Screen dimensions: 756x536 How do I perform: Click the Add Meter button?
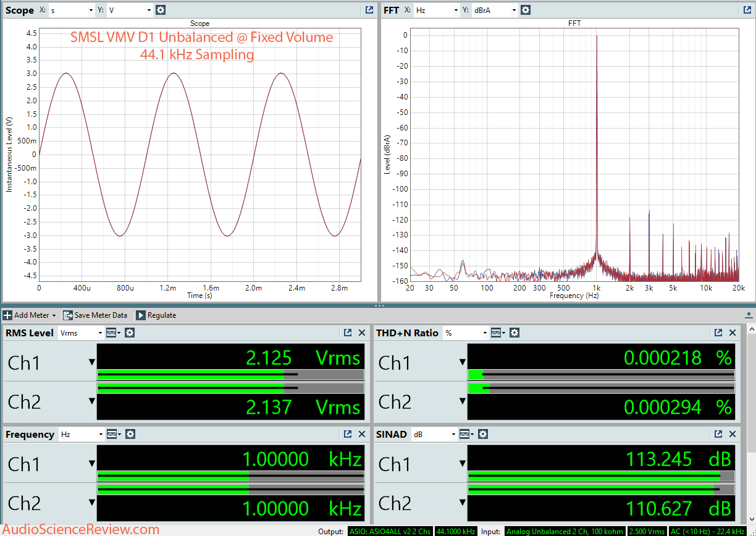[x=30, y=315]
